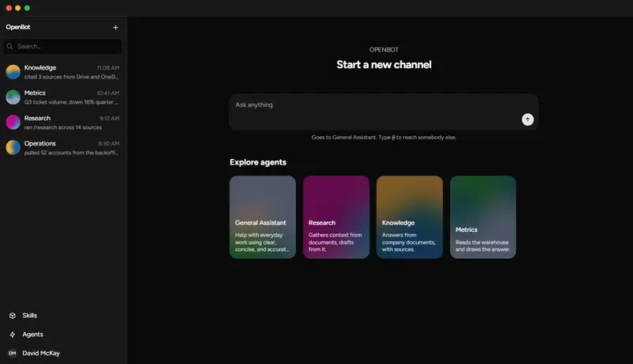This screenshot has height=364, width=633.
Task: Maximize window with green button
Action: coord(27,8)
